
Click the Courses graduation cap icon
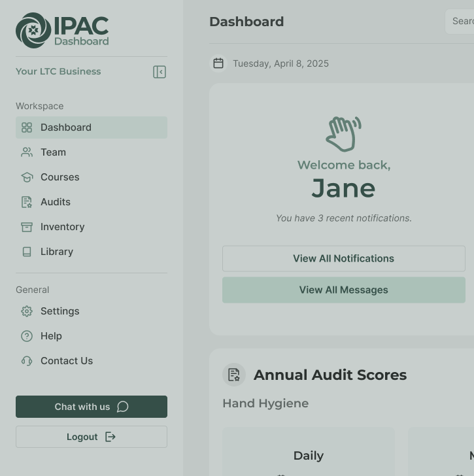coord(27,177)
